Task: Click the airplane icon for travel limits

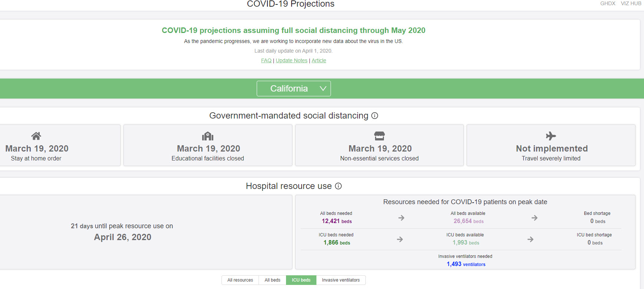Action: pos(551,136)
